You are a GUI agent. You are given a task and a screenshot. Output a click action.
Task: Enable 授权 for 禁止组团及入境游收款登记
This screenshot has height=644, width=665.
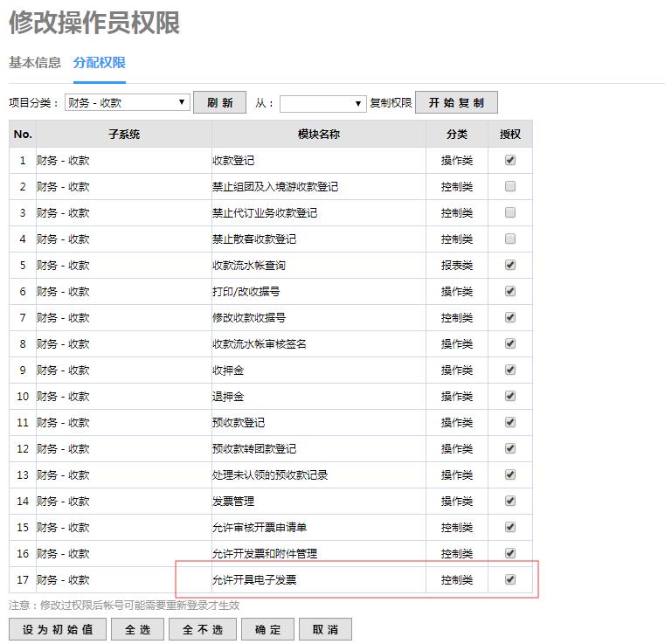tap(510, 187)
